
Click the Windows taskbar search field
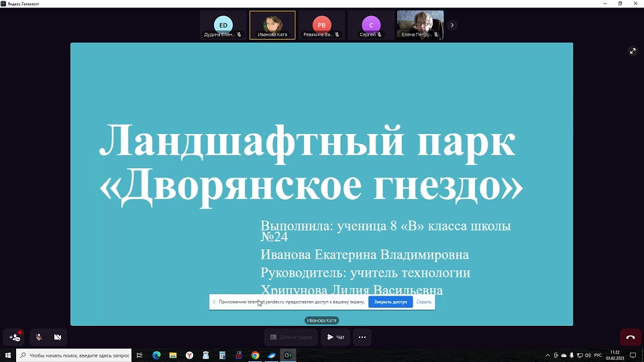tap(74, 355)
